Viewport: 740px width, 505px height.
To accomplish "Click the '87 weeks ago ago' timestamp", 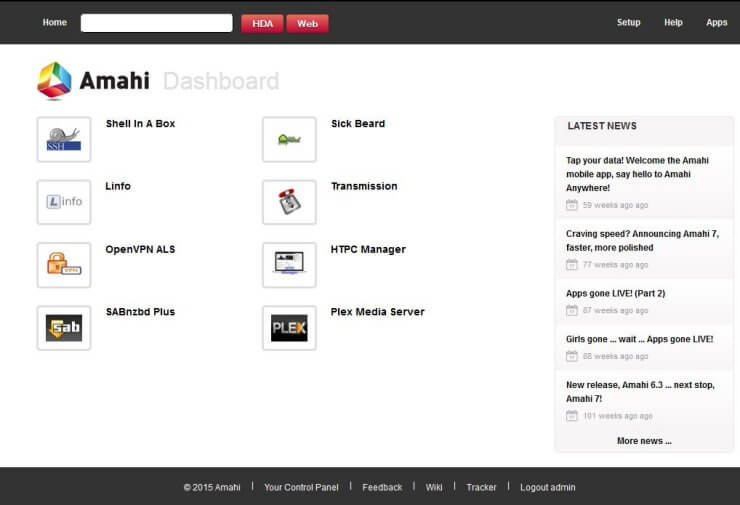I will (615, 310).
